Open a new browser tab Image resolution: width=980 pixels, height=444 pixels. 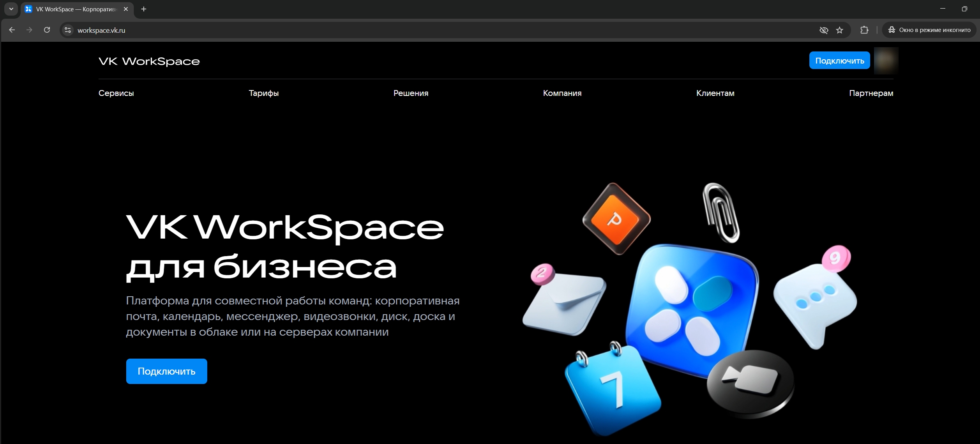tap(144, 9)
